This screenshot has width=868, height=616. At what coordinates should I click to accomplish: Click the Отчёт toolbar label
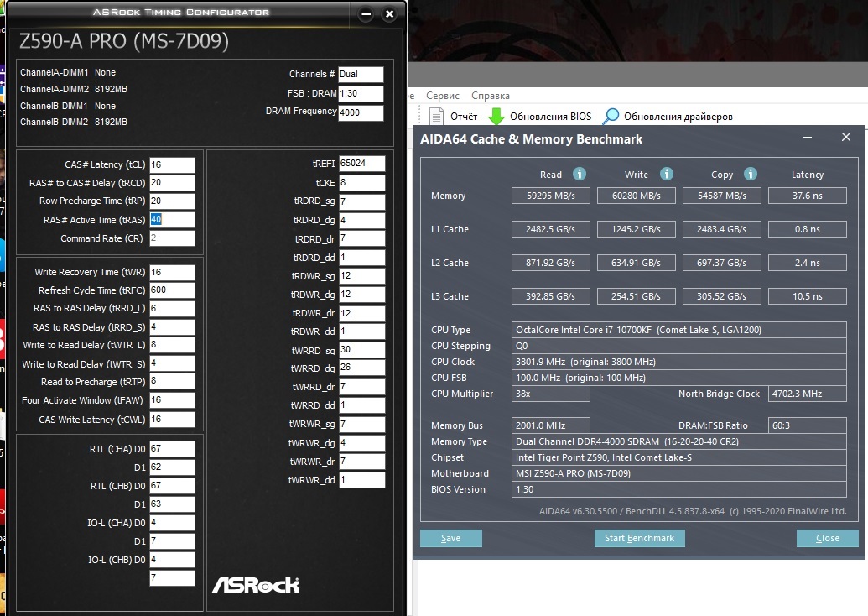(463, 117)
